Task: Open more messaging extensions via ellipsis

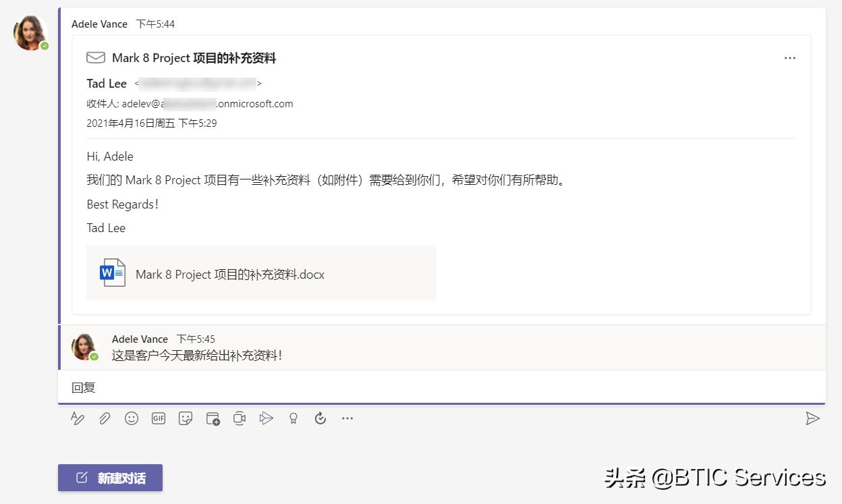Action: (347, 418)
